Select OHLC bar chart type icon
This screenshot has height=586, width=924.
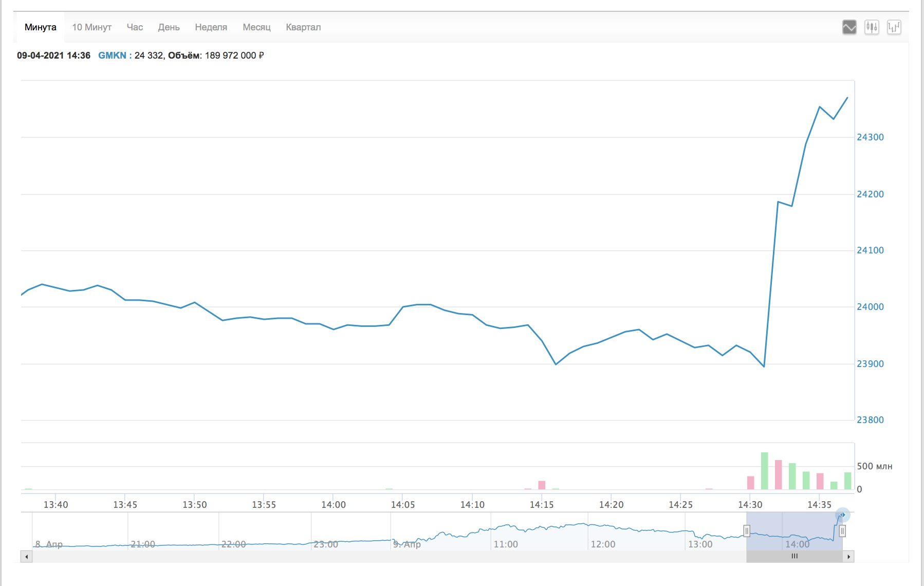click(x=894, y=27)
